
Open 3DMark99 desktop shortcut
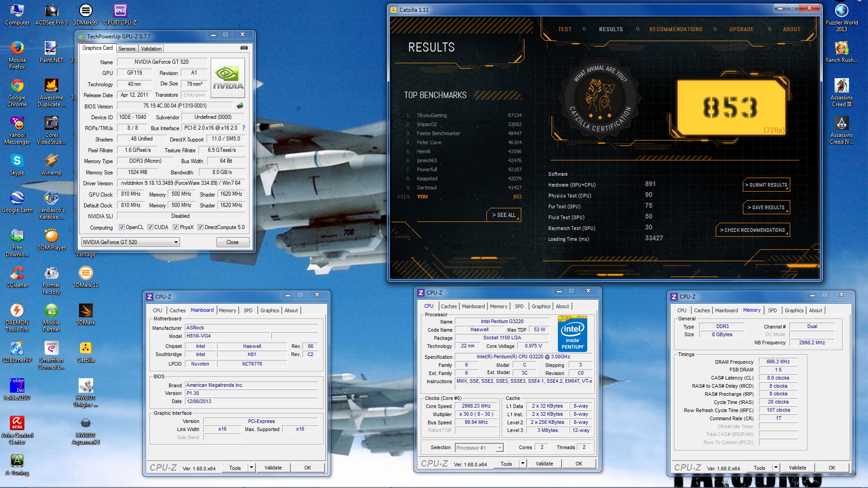[85, 14]
